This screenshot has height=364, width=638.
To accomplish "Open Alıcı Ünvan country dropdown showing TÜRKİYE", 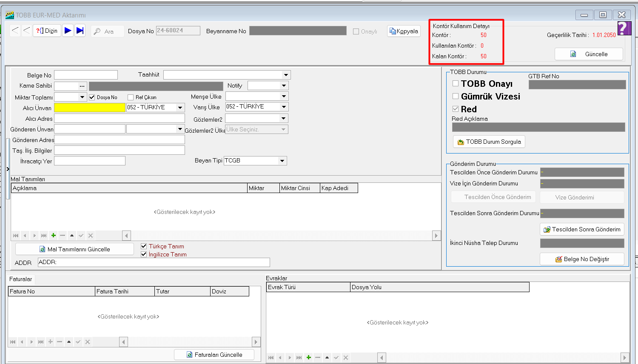I will [180, 108].
